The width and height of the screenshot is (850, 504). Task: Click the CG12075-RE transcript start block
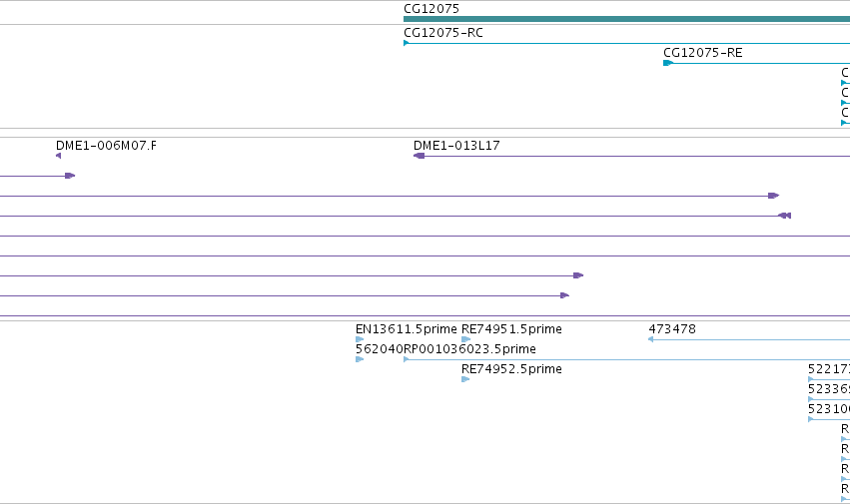(668, 63)
